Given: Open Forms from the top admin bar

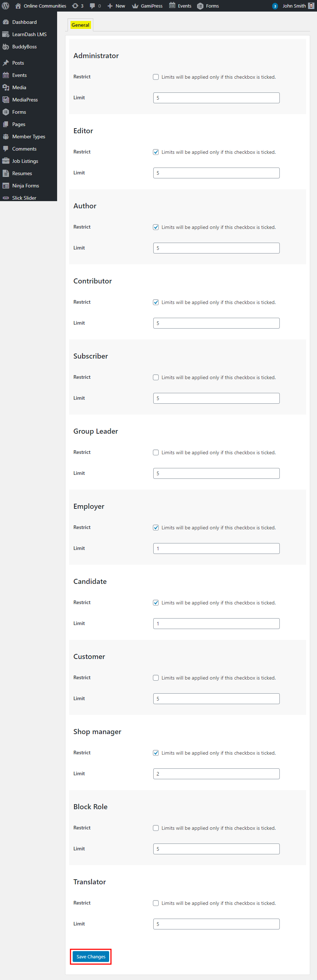Looking at the screenshot, I should click(x=208, y=6).
